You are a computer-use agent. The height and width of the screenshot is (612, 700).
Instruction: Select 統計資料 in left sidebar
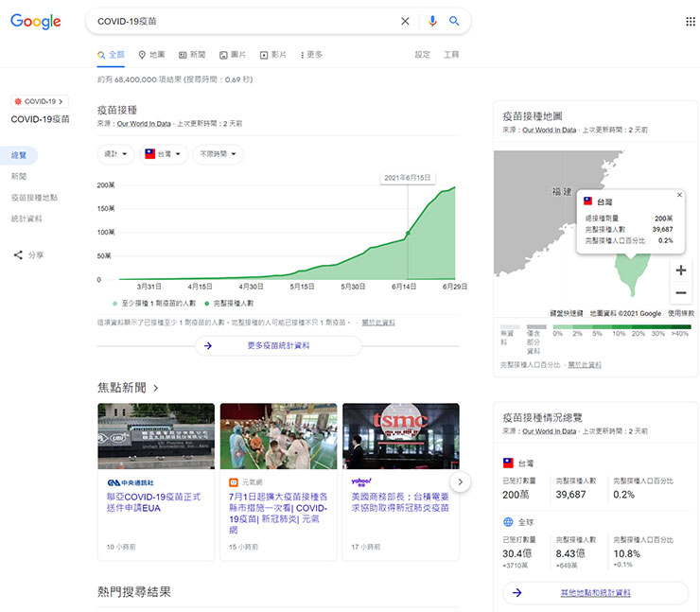(x=26, y=219)
